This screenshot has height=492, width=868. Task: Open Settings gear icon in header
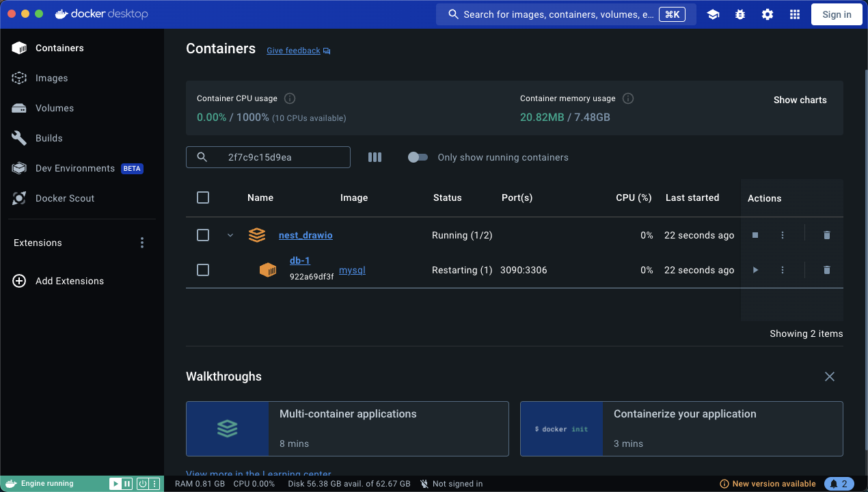coord(768,14)
